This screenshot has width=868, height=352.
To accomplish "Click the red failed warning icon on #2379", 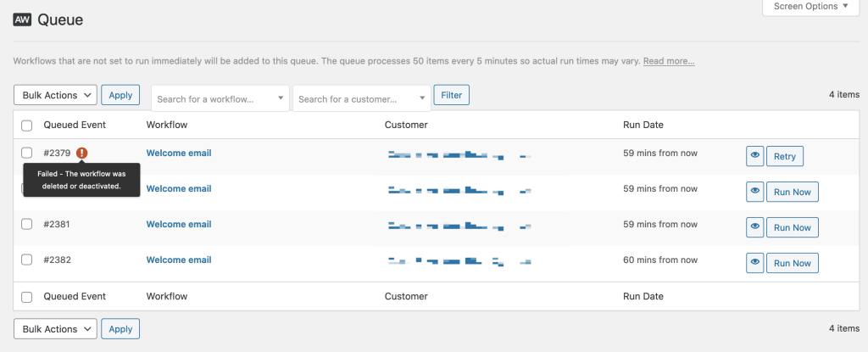I will pos(81,154).
